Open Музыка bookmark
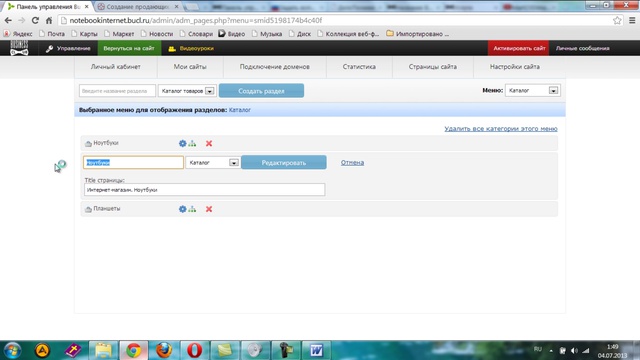This screenshot has height=360, width=640. click(267, 34)
